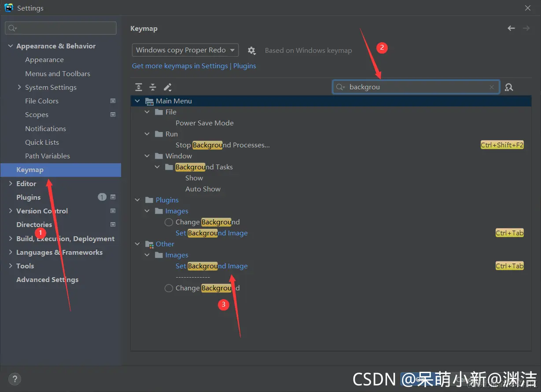Collapse the Background Tasks folder node
This screenshot has height=392, width=541.
(x=157, y=167)
